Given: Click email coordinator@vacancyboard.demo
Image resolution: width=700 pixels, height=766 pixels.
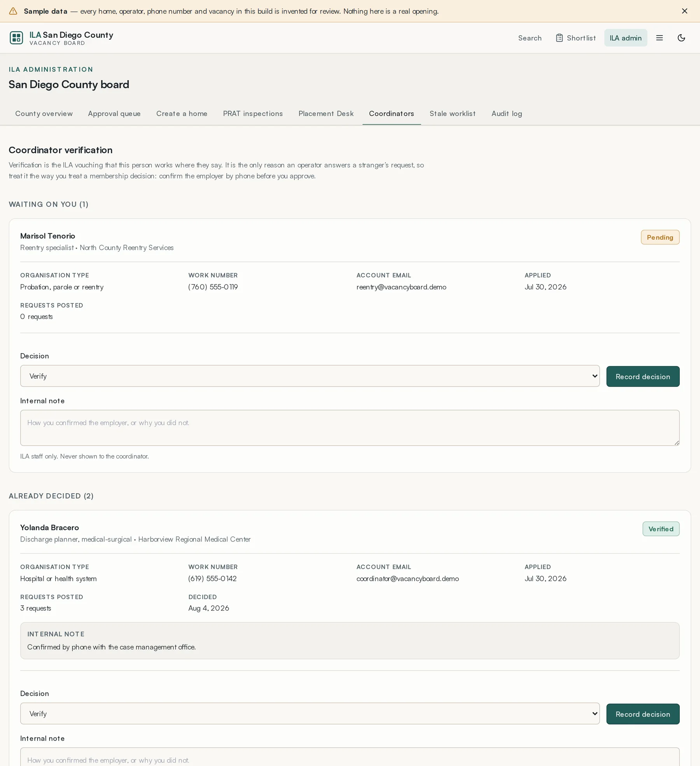Looking at the screenshot, I should click(x=407, y=578).
